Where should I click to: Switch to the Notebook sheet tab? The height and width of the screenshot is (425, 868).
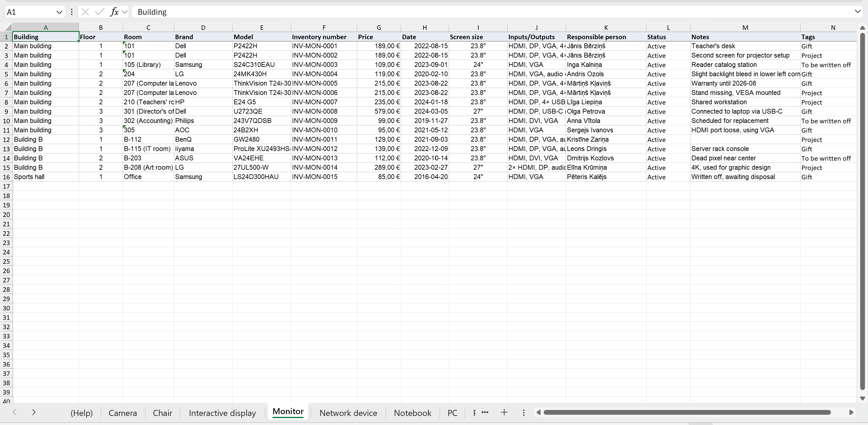coord(412,413)
